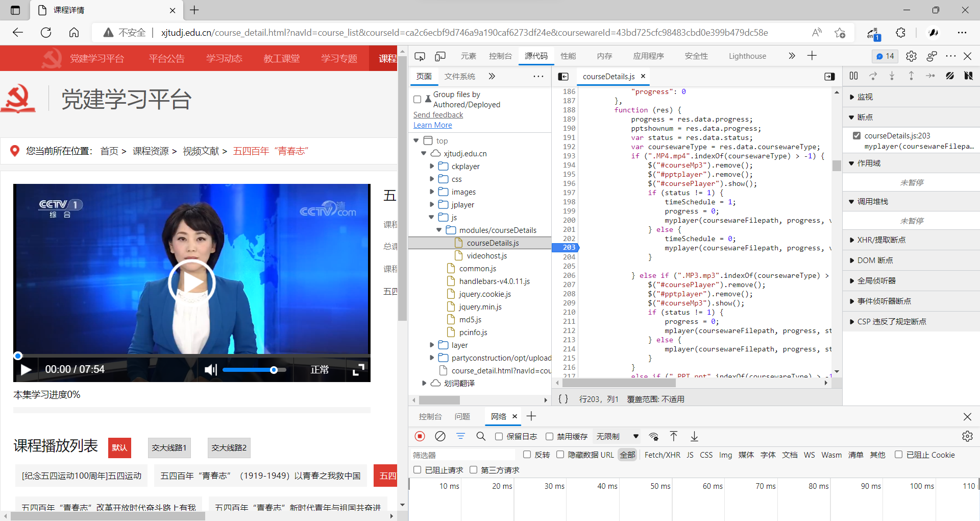Clear the network log icon
This screenshot has width=980, height=521.
[x=440, y=436]
